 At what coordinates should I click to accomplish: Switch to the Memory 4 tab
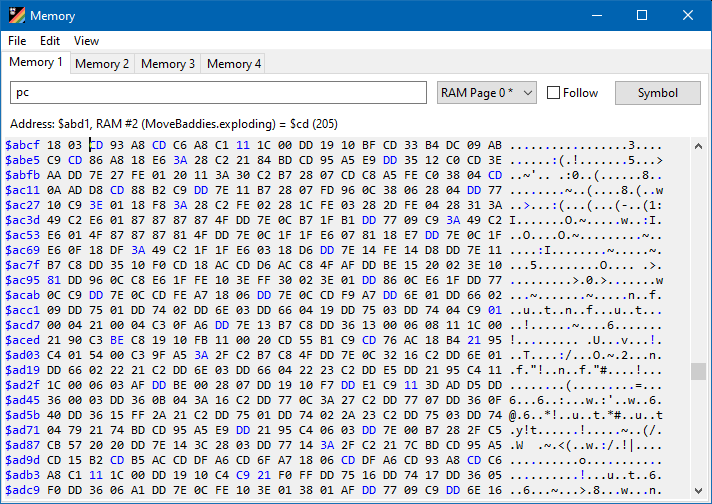point(234,63)
